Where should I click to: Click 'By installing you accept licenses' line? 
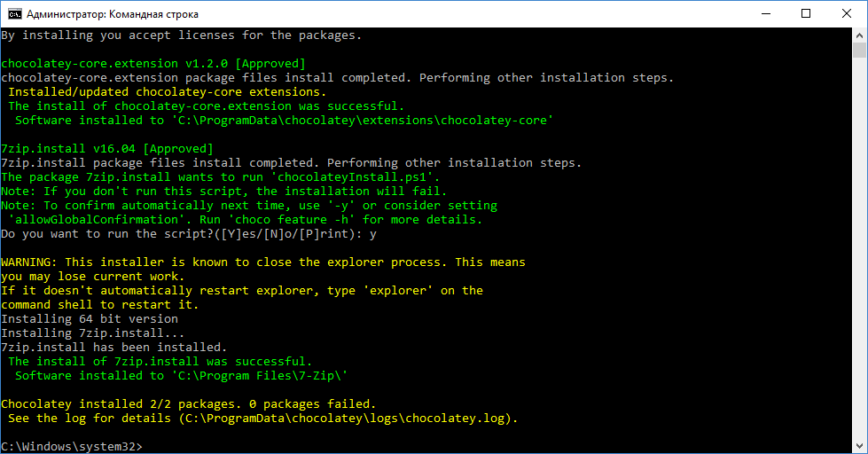click(182, 35)
